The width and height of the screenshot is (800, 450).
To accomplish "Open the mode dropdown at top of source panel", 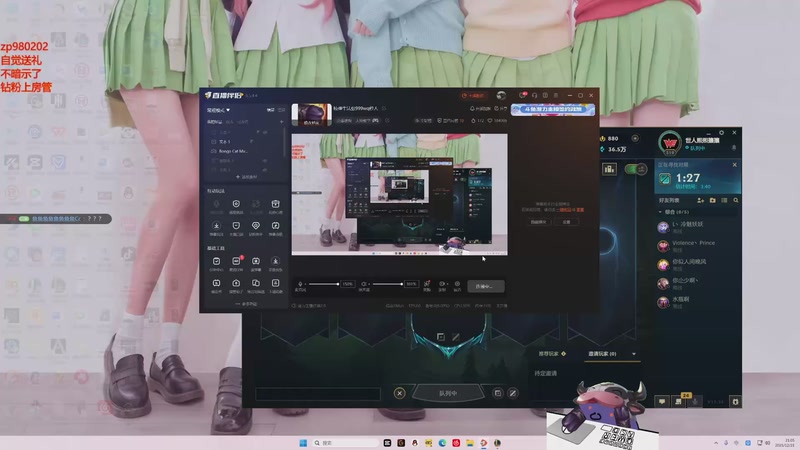I will pyautogui.click(x=218, y=110).
